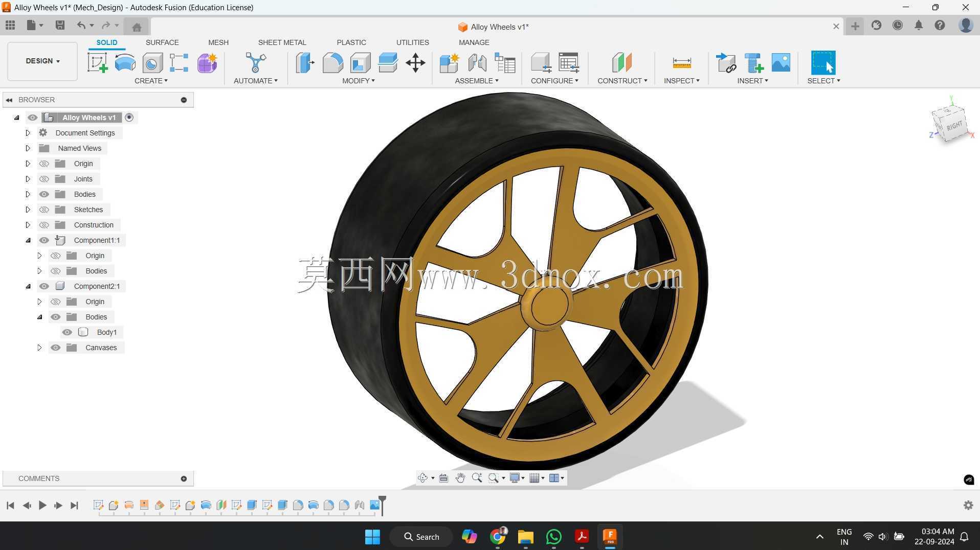Open the CONSTRUCT menu label

[622, 81]
